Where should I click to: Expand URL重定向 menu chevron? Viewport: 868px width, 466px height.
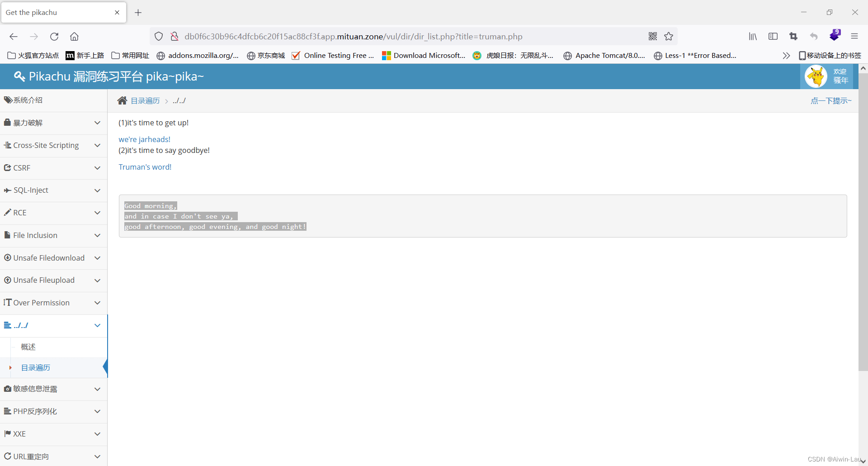click(x=97, y=456)
